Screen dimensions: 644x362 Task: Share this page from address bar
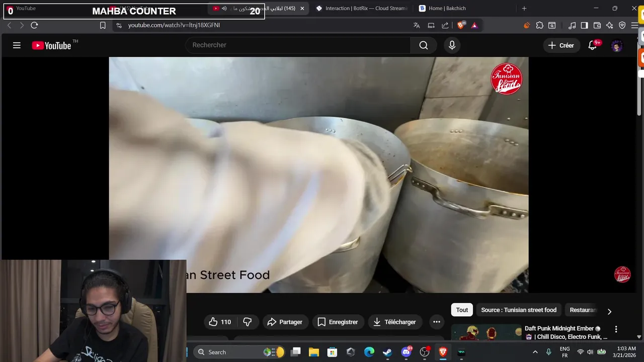click(445, 25)
